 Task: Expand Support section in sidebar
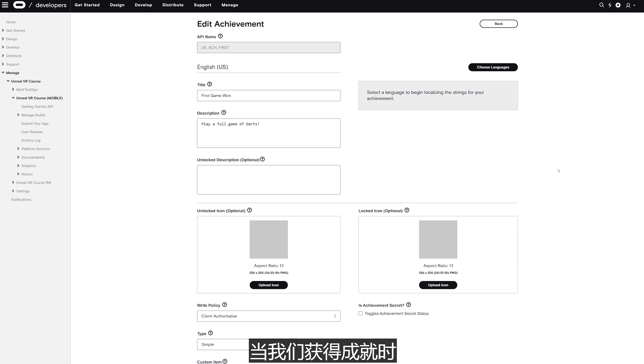pos(3,64)
